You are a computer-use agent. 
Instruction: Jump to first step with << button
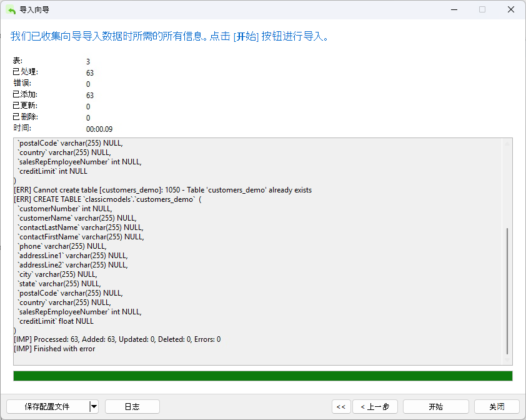(341, 407)
